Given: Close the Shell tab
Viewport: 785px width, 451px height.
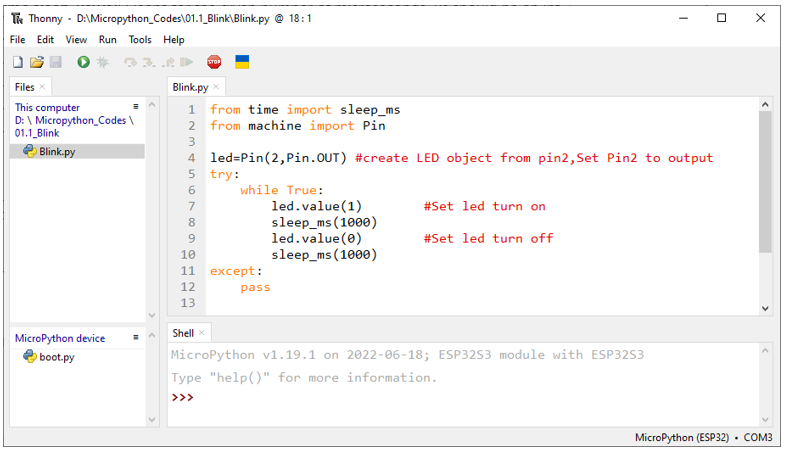Looking at the screenshot, I should point(202,332).
